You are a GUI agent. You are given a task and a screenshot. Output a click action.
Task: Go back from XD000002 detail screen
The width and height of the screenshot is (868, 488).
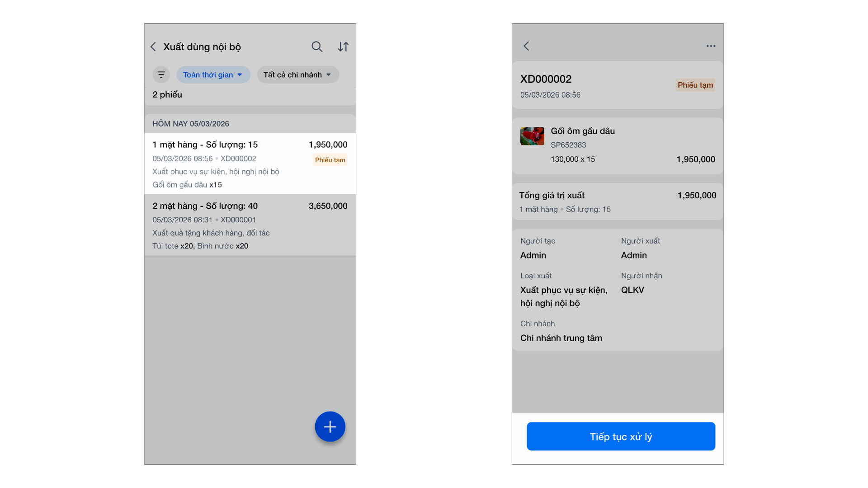click(x=526, y=46)
